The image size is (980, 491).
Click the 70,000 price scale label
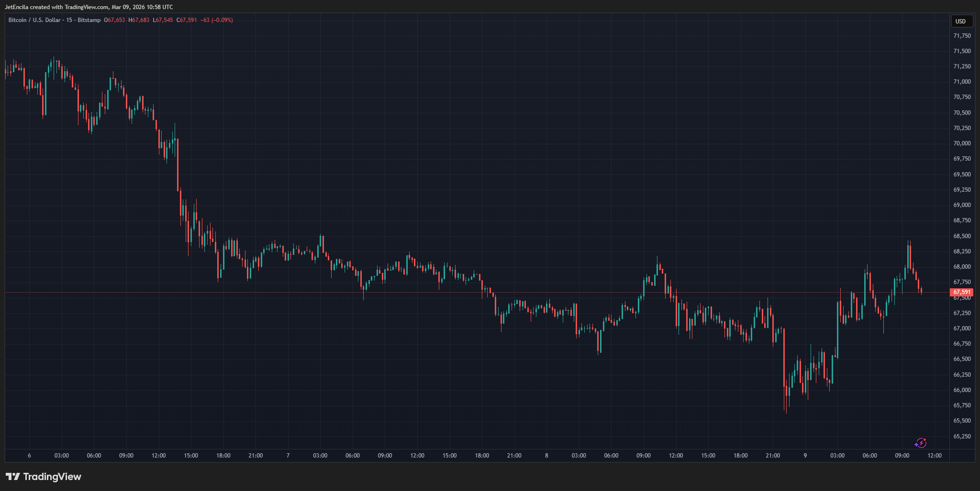(962, 143)
